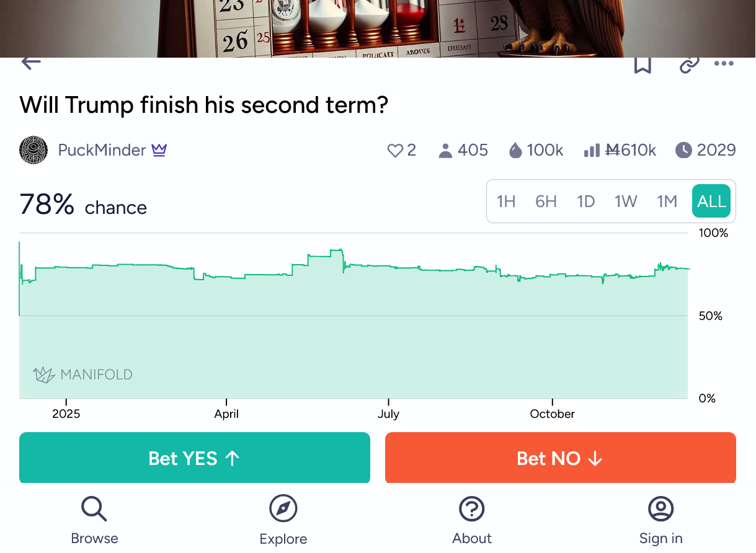This screenshot has height=553, width=756.
Task: Like the market with the heart icon
Action: (395, 151)
